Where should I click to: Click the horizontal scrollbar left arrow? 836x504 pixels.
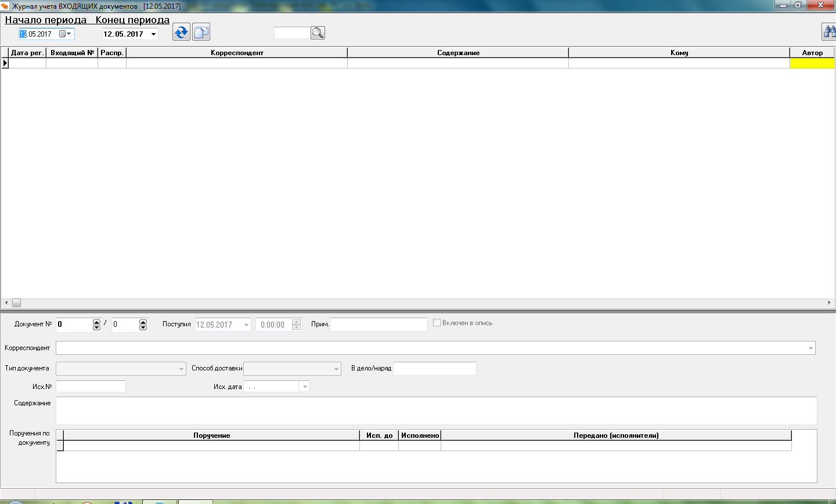(x=6, y=303)
